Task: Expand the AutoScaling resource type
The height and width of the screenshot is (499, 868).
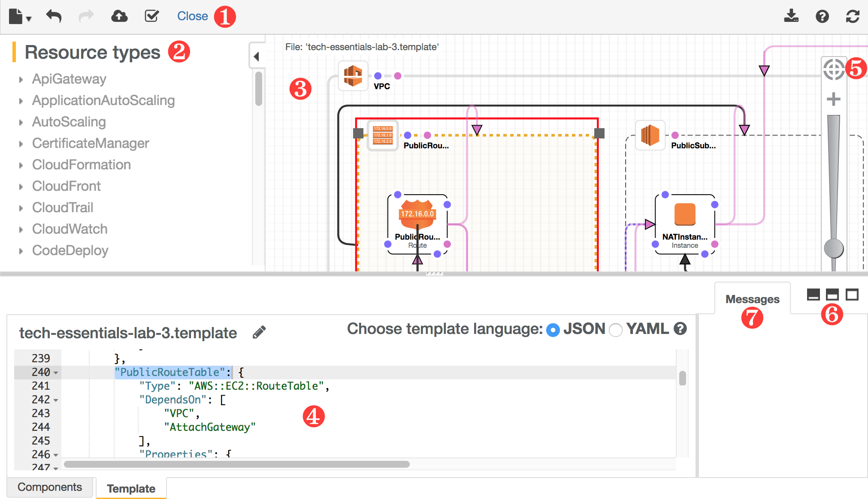Action: point(21,122)
